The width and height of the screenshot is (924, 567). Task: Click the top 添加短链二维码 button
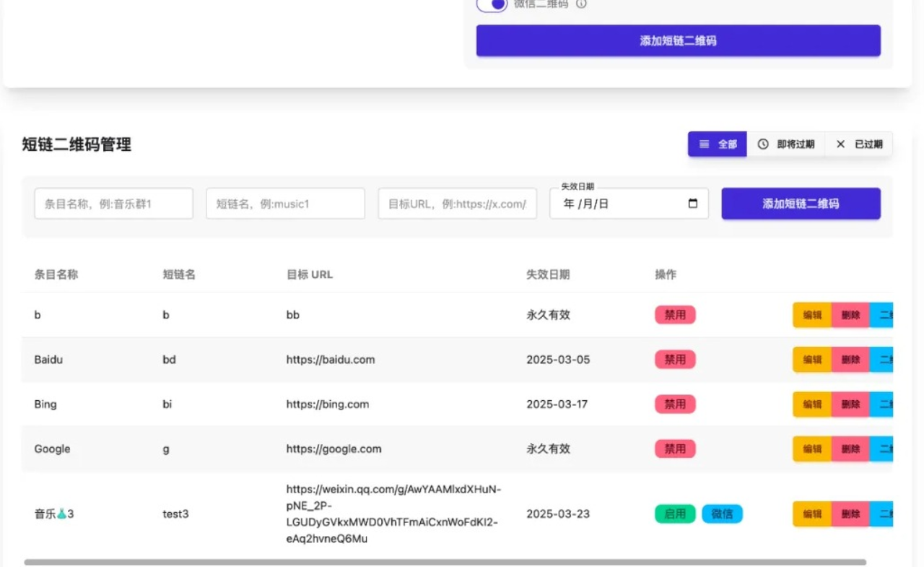(x=678, y=40)
